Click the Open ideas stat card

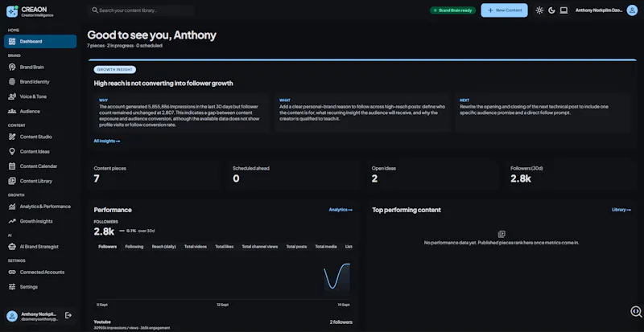click(431, 174)
